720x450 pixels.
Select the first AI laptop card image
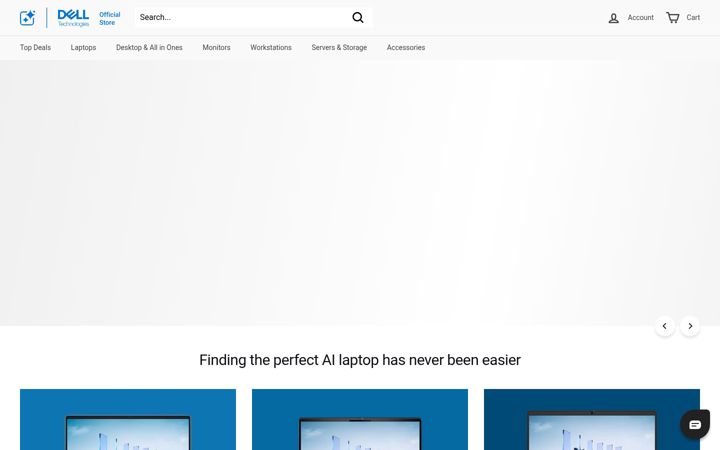[x=128, y=420]
